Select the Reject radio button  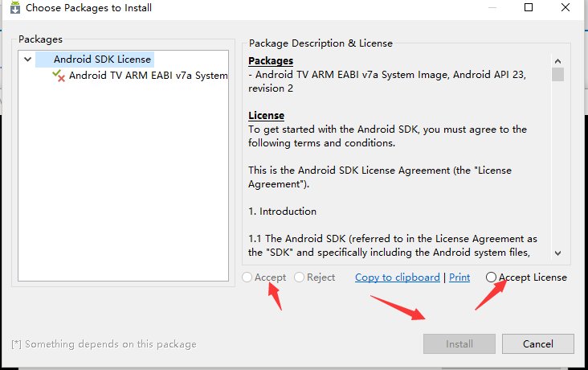(x=299, y=277)
